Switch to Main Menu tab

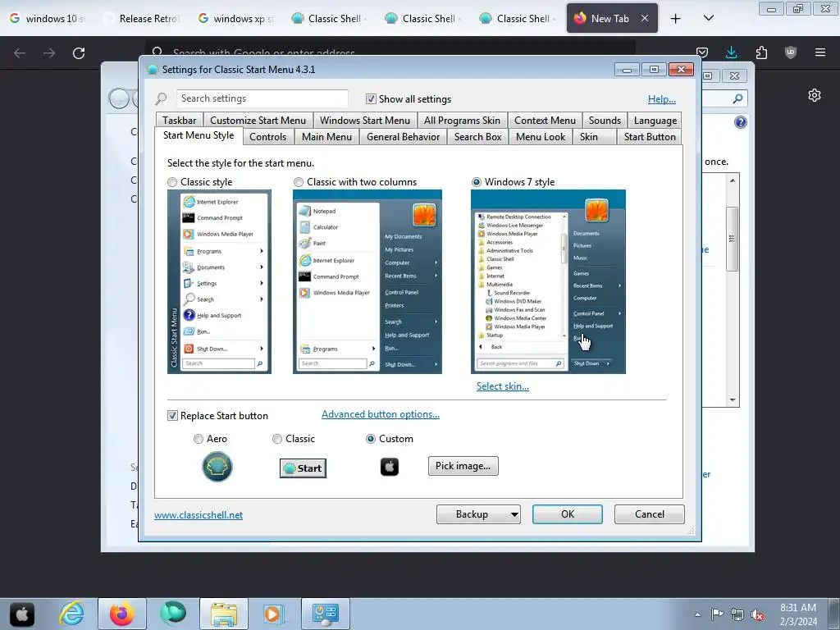pyautogui.click(x=326, y=137)
